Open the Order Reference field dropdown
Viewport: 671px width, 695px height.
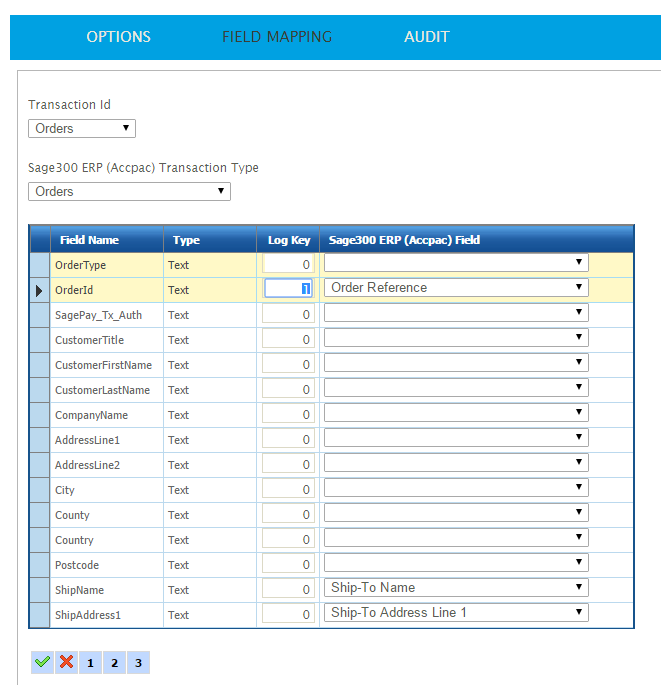point(456,288)
